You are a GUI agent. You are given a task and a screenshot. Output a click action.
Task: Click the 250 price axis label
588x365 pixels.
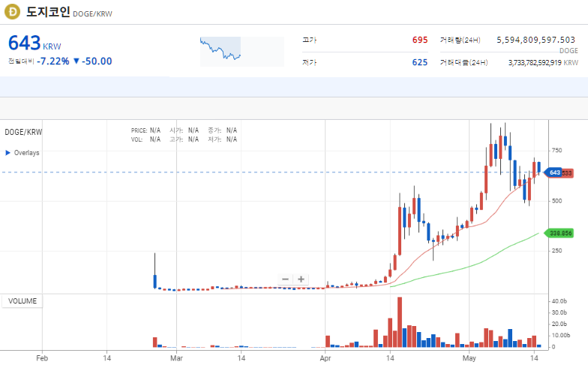556,250
